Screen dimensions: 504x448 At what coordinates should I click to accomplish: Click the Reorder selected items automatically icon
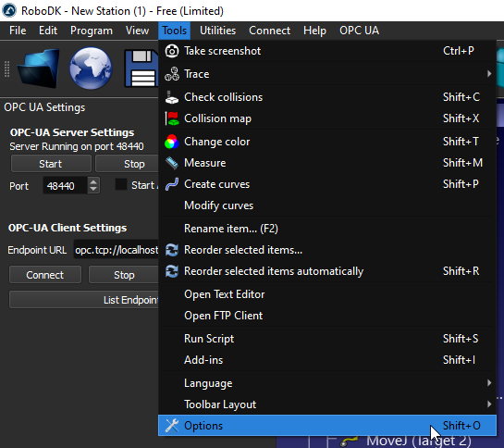click(172, 271)
